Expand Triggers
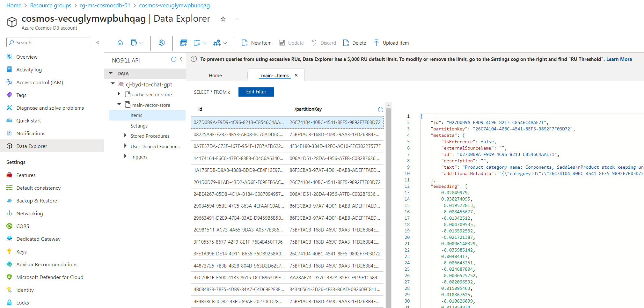Viewport: 644px width, 308px height. tap(125, 156)
